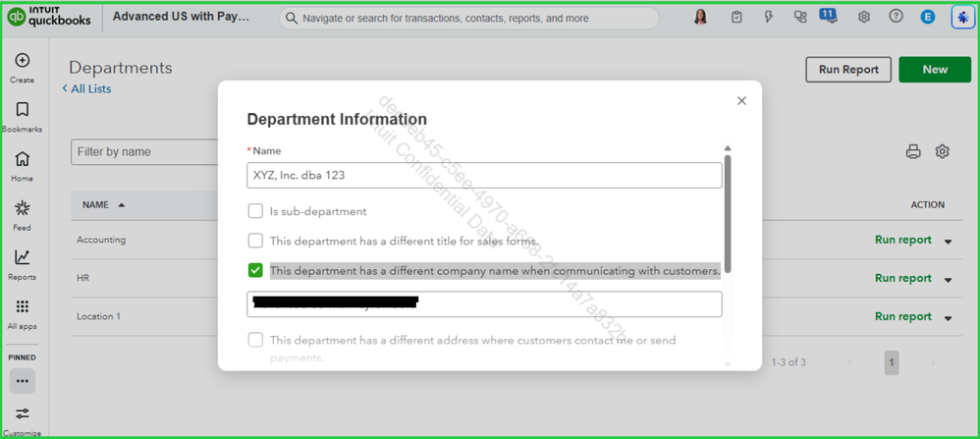Expand Location 1 row action dropdown arrow

[949, 317]
